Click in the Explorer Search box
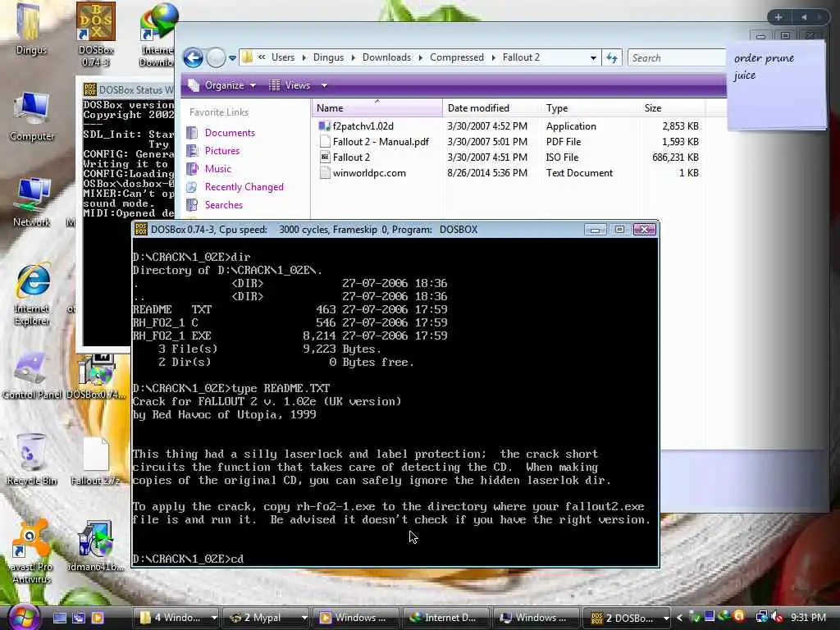Viewport: 840px width, 630px height. pos(676,58)
